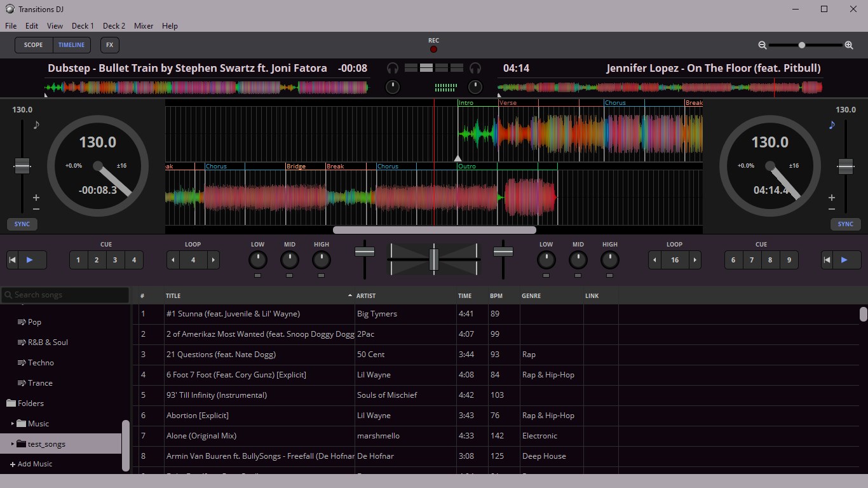Enable SYNC on Deck 1
868x488 pixels.
coord(22,224)
